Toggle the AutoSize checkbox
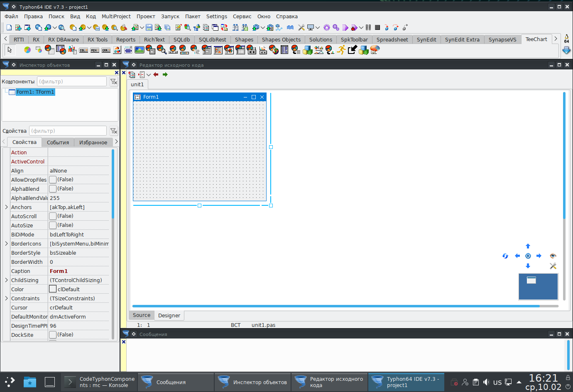Screen dimensions: 573x392 [x=53, y=225]
